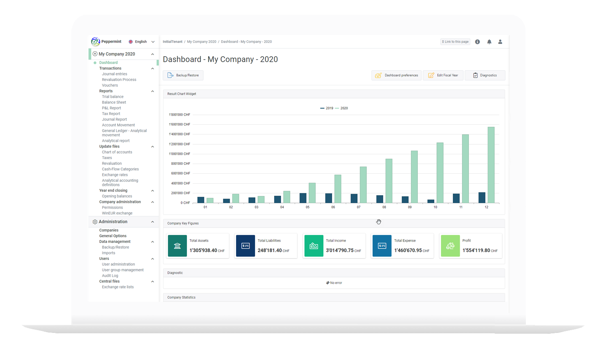This screenshot has height=364, width=598.
Task: Click the December 2020 chart bar
Action: 491,165
